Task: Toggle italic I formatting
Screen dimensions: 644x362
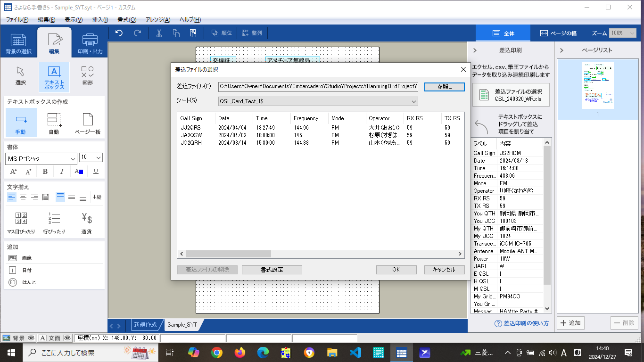Action: (x=62, y=172)
